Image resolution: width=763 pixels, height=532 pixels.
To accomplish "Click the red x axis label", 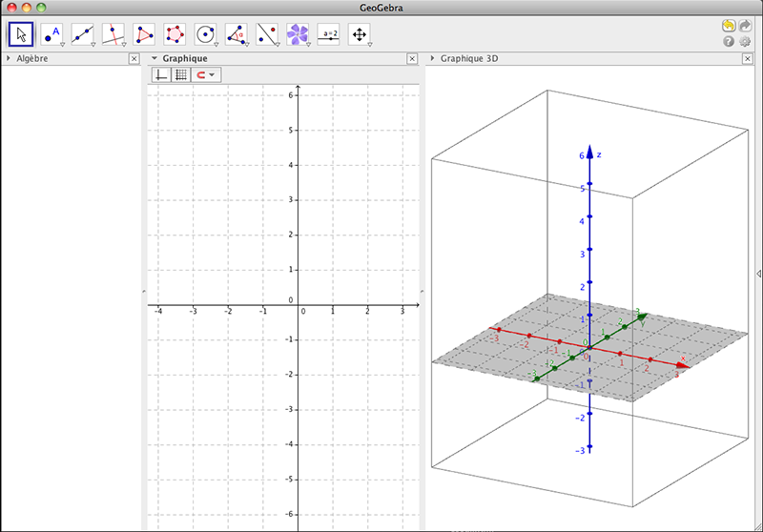I will tap(683, 358).
